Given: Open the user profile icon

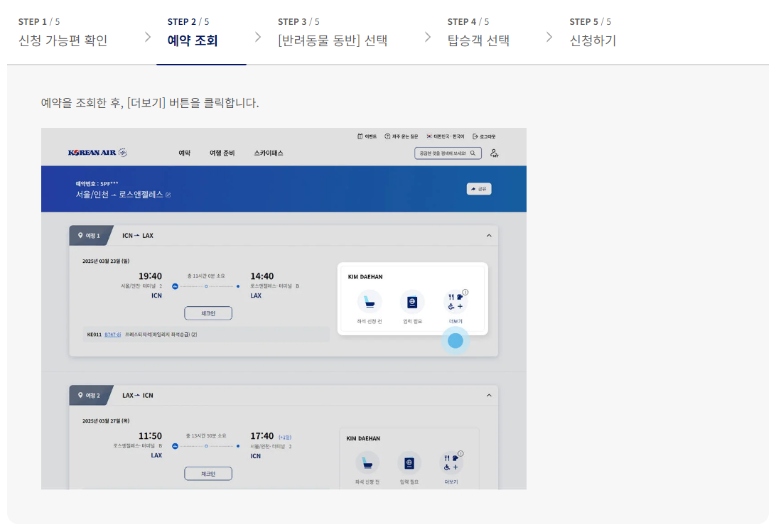Looking at the screenshot, I should pyautogui.click(x=494, y=153).
